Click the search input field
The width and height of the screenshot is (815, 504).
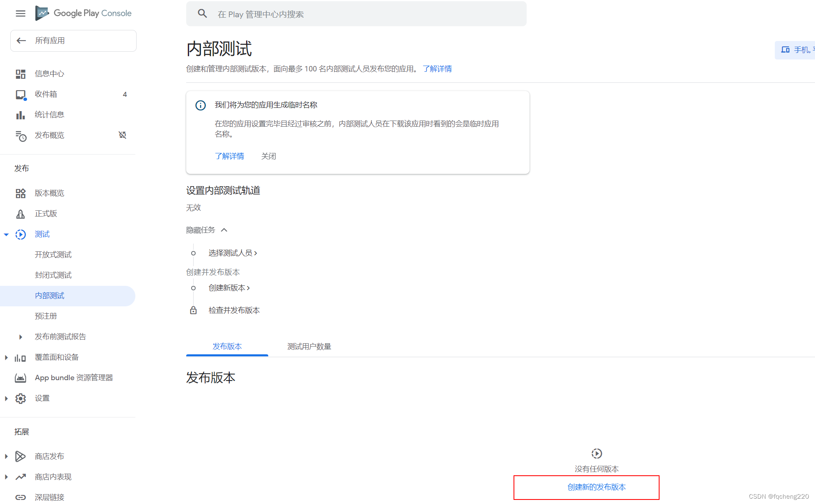coord(356,14)
